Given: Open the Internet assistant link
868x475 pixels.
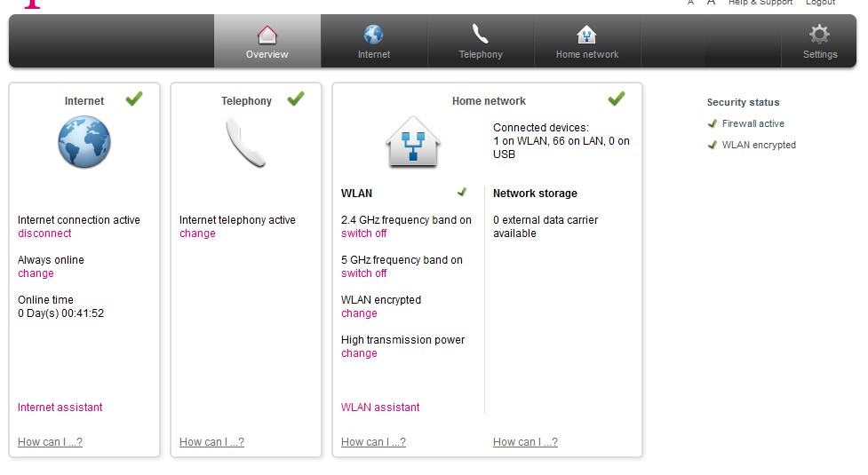Looking at the screenshot, I should pos(60,408).
